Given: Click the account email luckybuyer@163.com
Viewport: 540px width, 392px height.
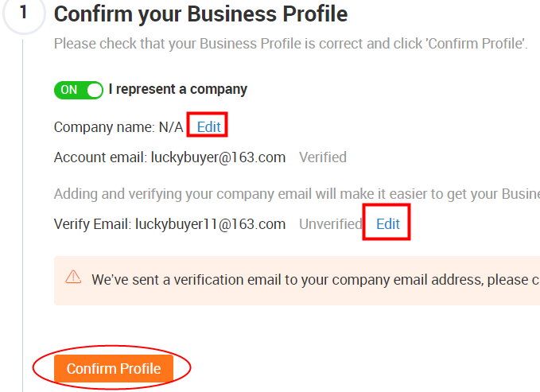Looking at the screenshot, I should (219, 157).
